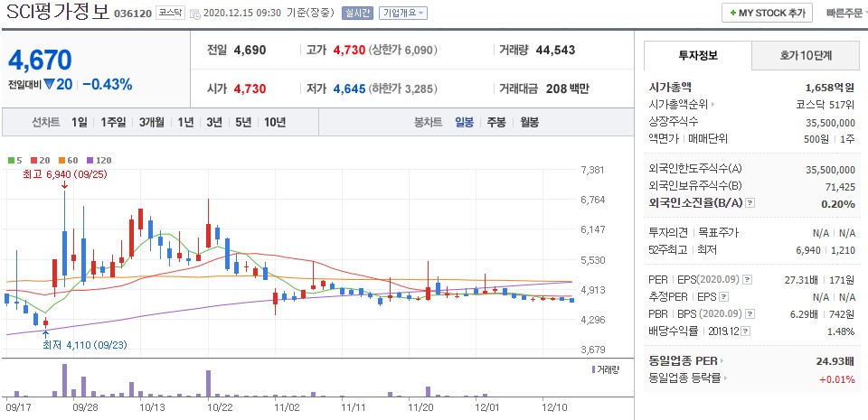Click the help icon beside 추정PER EPS
This screenshot has width=868, height=420.
[724, 297]
